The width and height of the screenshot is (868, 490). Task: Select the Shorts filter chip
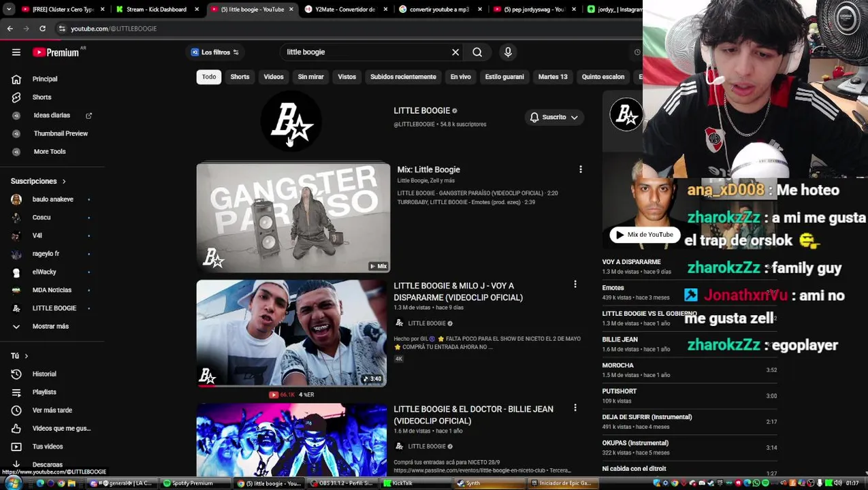pyautogui.click(x=240, y=77)
